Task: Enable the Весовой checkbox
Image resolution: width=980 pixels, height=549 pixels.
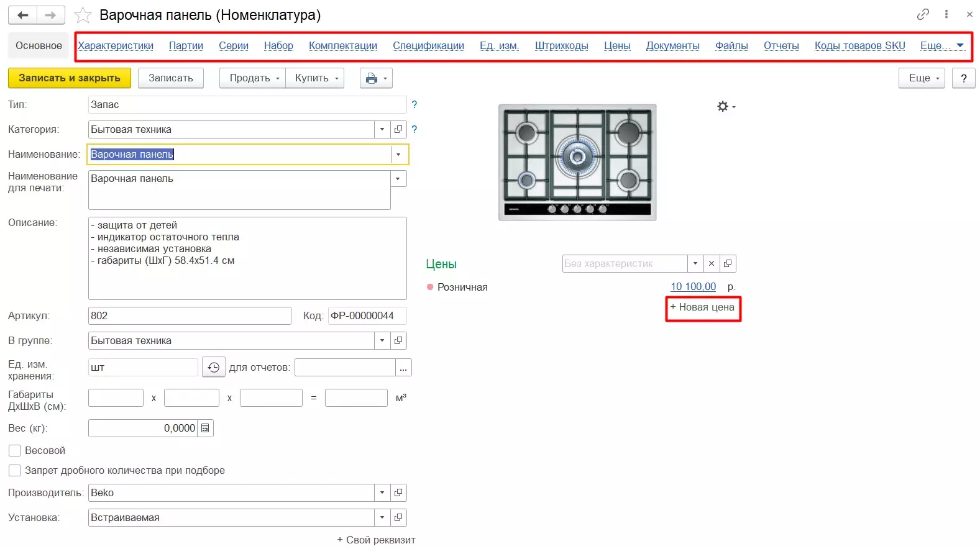Action: [x=15, y=451]
